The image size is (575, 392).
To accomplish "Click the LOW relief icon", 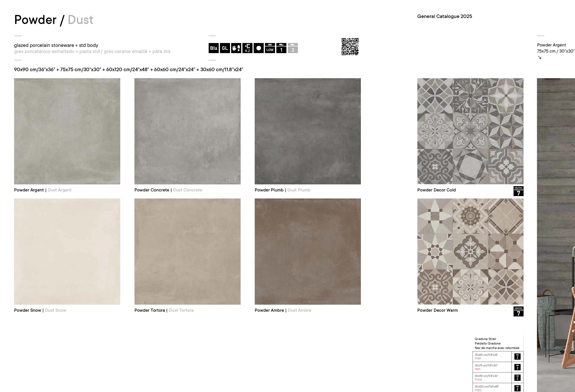I will click(x=270, y=48).
